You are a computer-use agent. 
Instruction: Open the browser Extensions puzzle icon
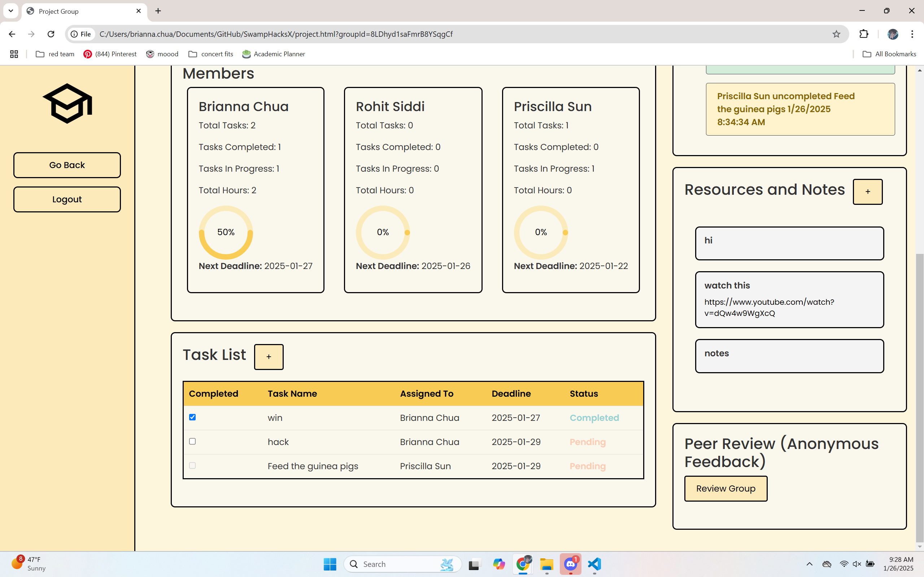point(864,34)
